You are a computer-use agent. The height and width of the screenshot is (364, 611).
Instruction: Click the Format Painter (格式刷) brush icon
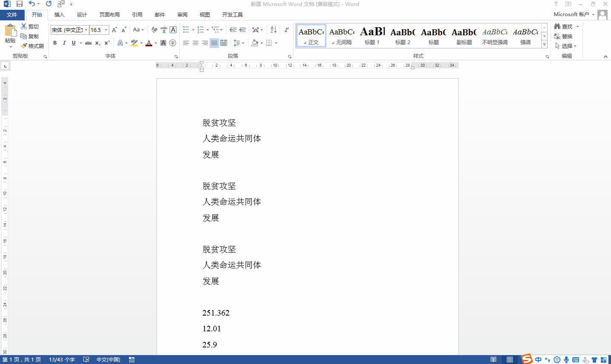coord(24,46)
